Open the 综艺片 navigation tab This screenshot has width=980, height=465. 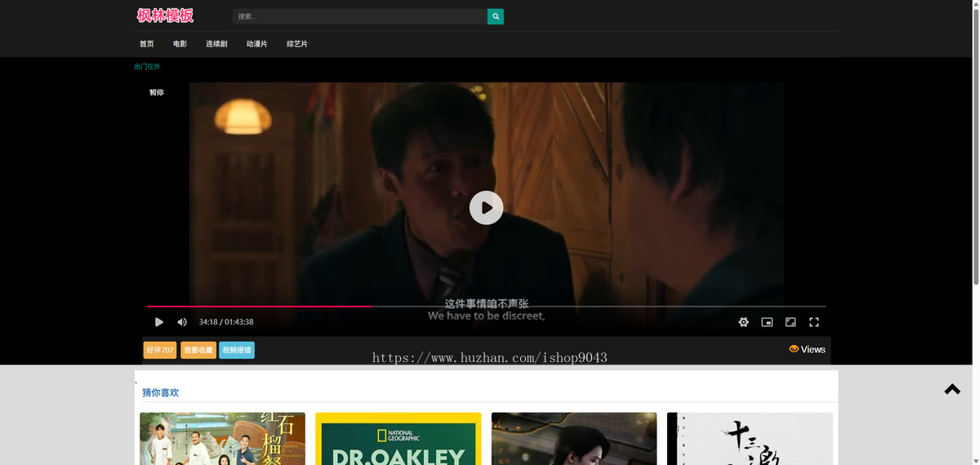tap(297, 44)
